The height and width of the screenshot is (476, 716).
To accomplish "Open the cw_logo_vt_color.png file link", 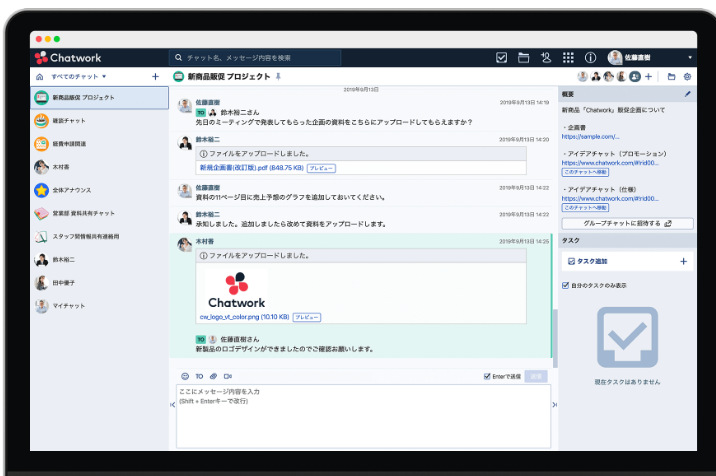I will tap(244, 317).
